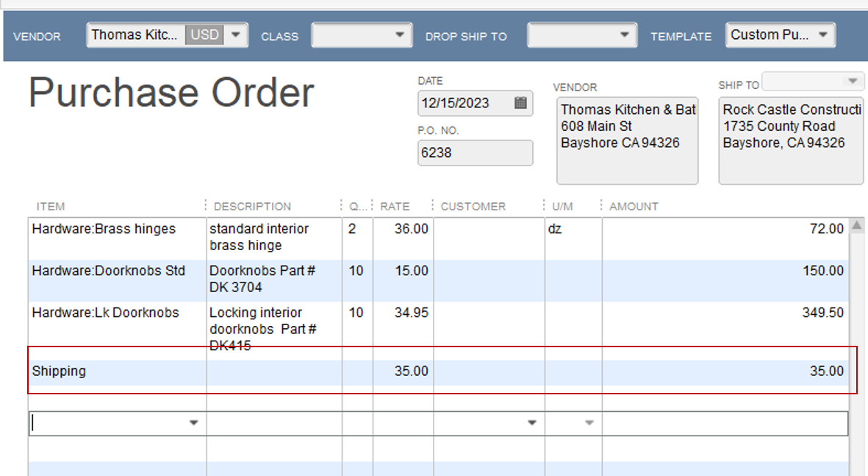Expand the Template dropdown
The width and height of the screenshot is (868, 476).
(x=823, y=35)
